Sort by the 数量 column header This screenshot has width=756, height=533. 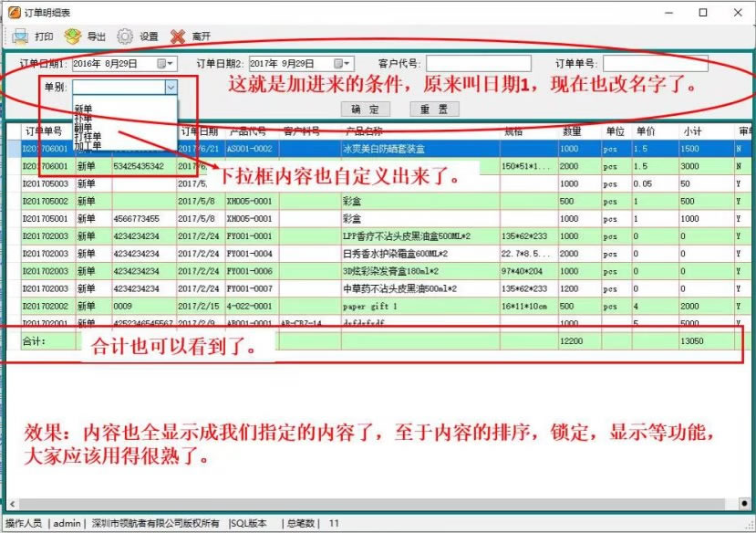point(572,131)
